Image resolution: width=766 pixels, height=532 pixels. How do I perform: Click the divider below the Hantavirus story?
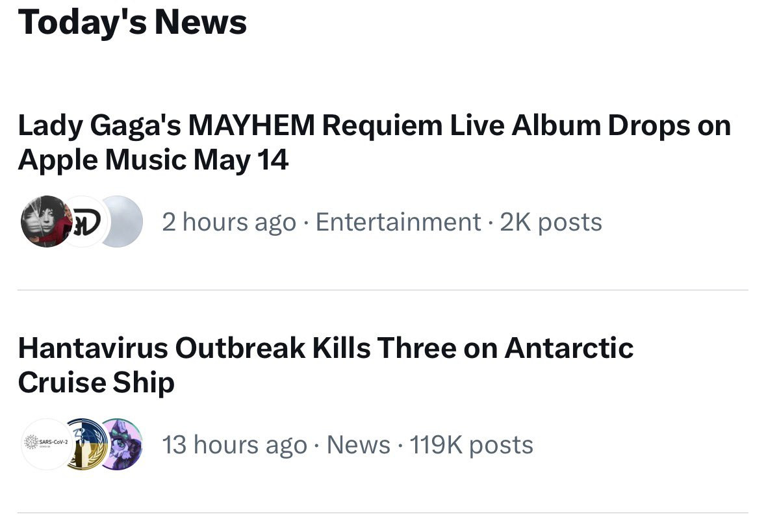383,513
